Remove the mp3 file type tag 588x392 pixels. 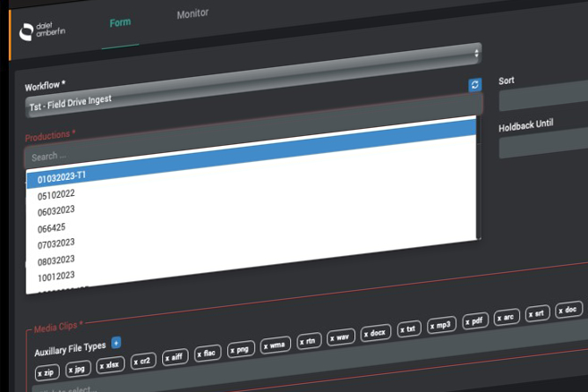432,326
